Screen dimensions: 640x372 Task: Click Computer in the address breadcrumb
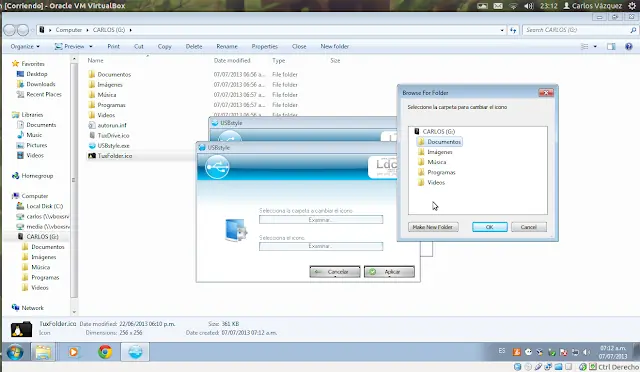69,30
